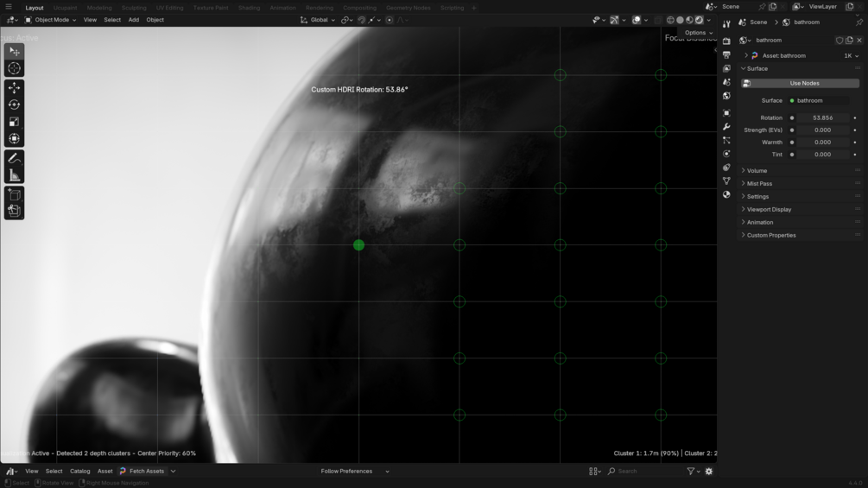Open the Physics properties tab

pyautogui.click(x=727, y=154)
